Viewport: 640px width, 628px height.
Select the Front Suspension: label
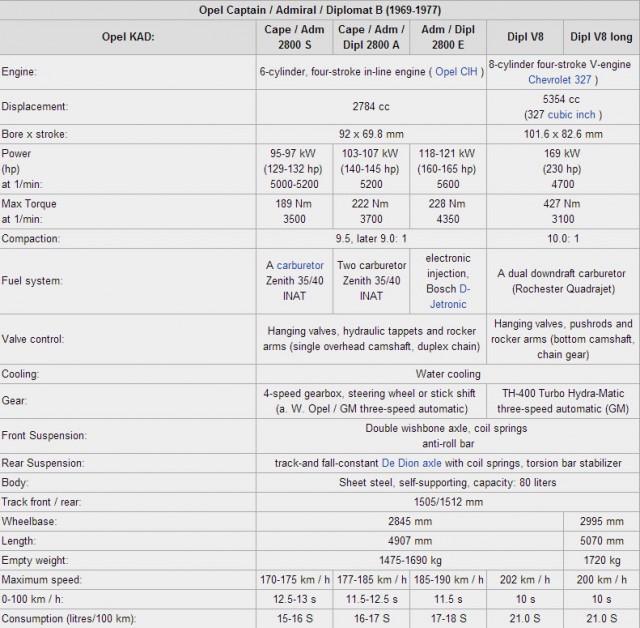pos(44,436)
